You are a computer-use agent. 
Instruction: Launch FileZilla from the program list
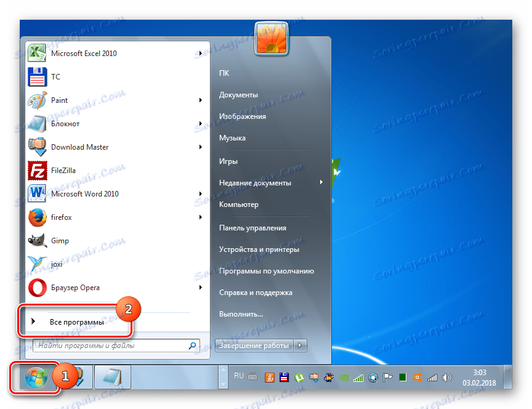115,171
